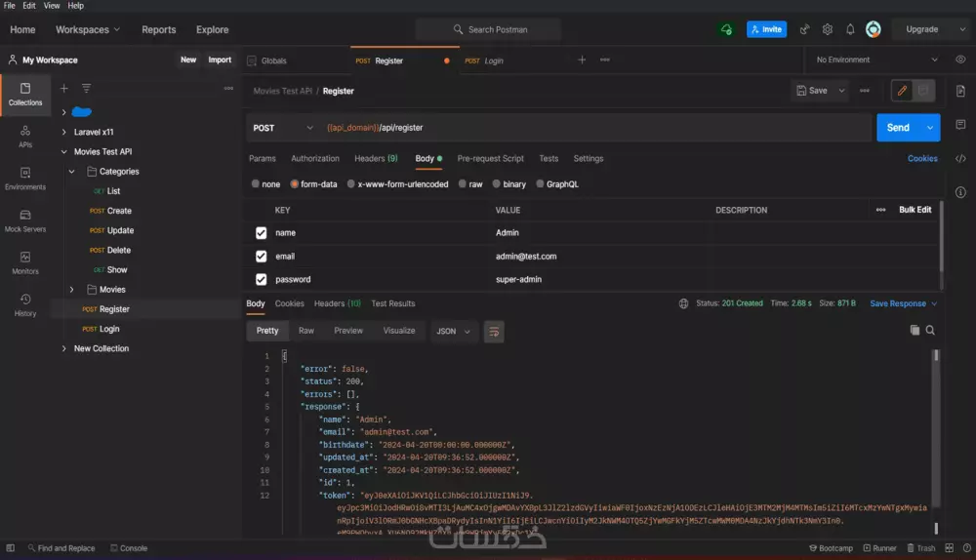The image size is (976, 560).
Task: Open user profile avatar
Action: point(874,29)
